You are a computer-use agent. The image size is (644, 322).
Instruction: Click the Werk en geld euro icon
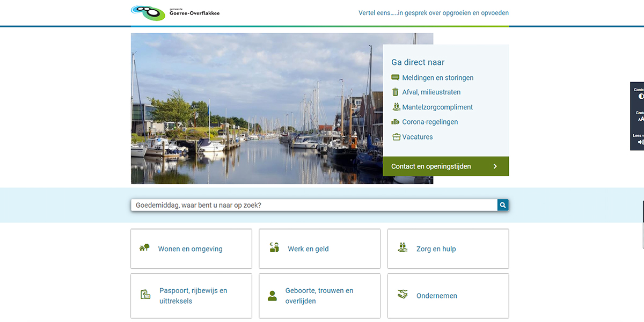click(274, 247)
